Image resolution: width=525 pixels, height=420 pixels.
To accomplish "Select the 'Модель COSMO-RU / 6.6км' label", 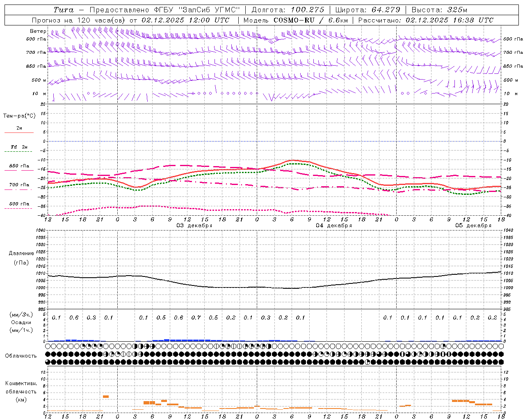I will pos(295,20).
